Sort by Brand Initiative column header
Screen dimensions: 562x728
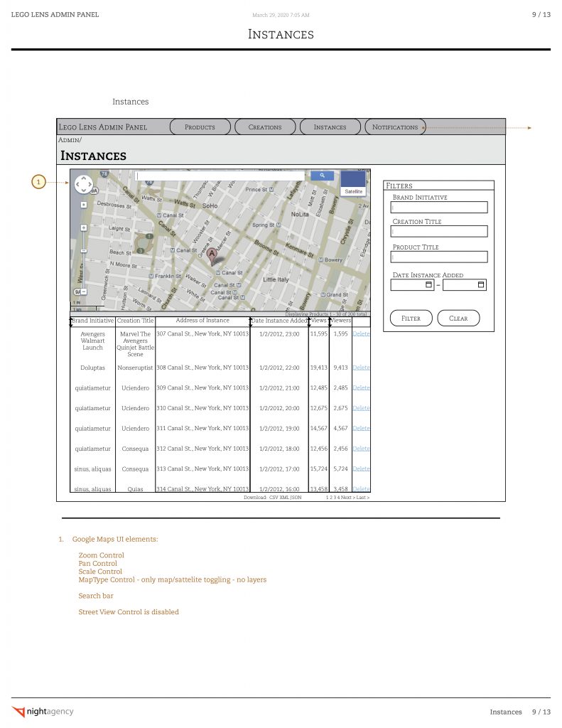tap(93, 321)
